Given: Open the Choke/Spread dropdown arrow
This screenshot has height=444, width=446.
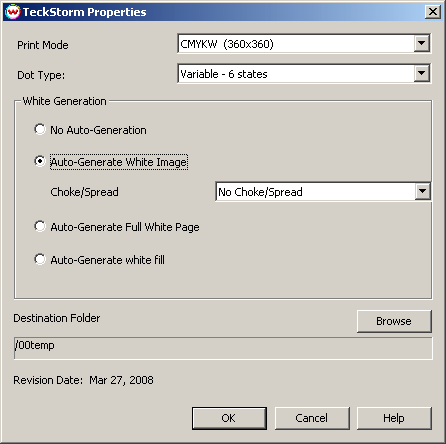Looking at the screenshot, I should point(423,191).
